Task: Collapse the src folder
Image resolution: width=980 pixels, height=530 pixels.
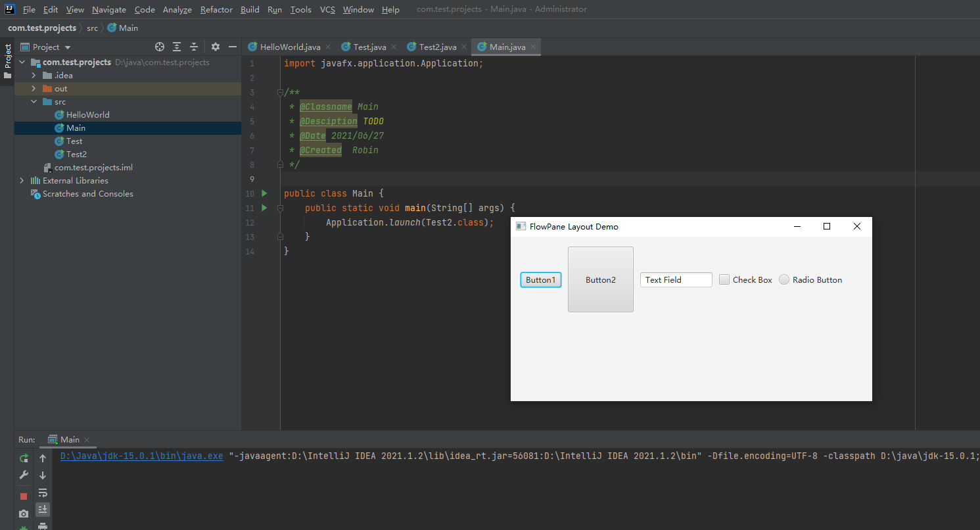Action: coord(34,102)
